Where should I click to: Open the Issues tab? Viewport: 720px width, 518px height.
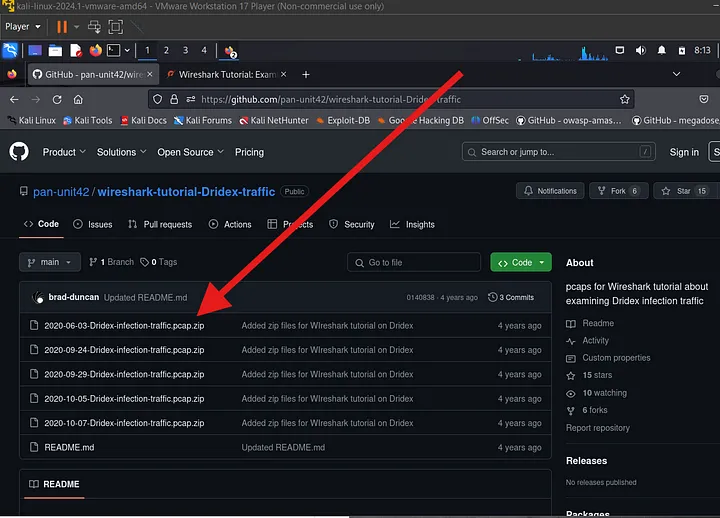[93, 224]
